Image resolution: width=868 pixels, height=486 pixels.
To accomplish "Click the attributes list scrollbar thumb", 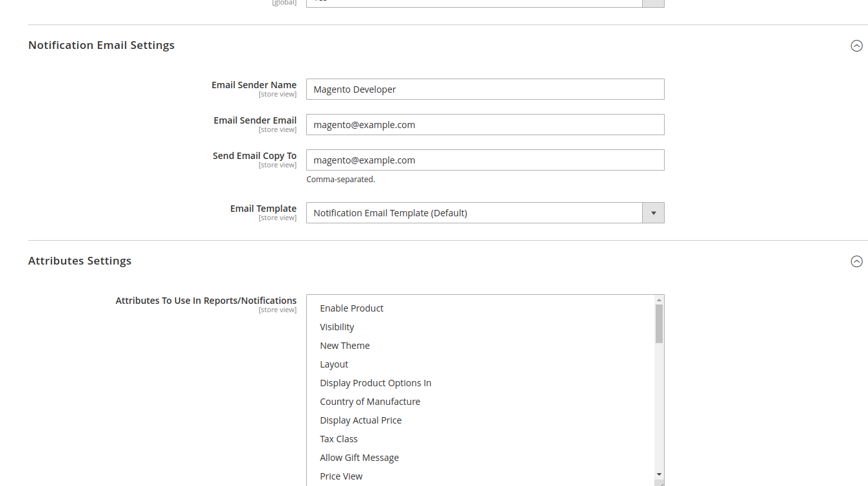I will tap(659, 323).
